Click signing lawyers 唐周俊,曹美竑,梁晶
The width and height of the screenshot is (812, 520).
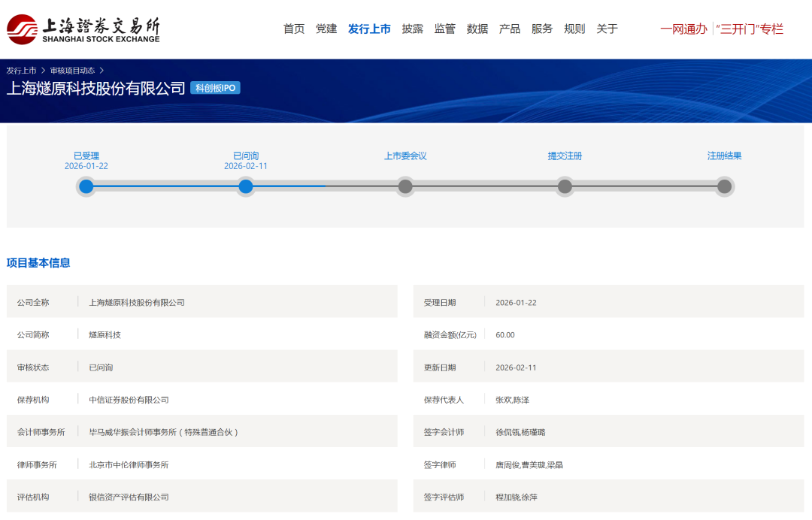(529, 464)
